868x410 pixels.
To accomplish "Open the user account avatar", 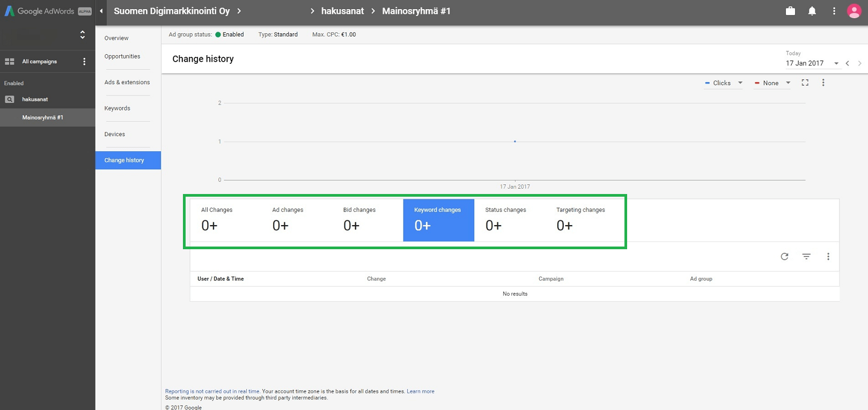I will 854,11.
